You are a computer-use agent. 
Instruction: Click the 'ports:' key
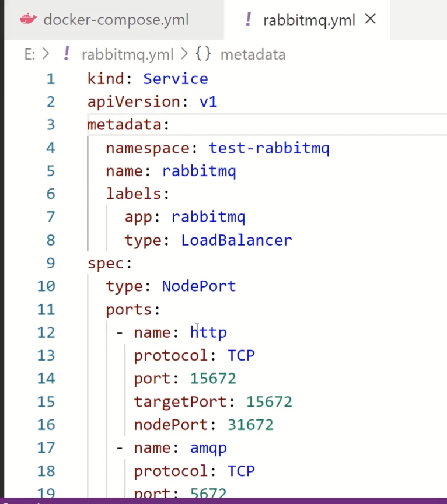tap(133, 310)
